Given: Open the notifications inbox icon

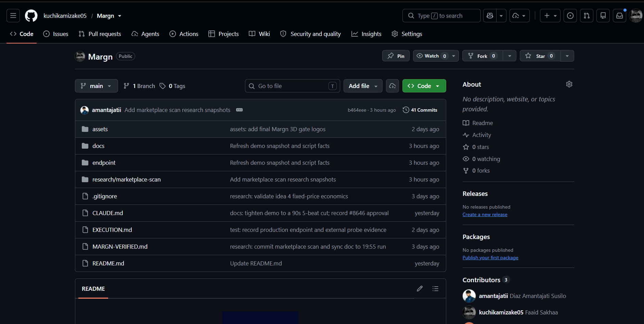Looking at the screenshot, I should tap(619, 16).
